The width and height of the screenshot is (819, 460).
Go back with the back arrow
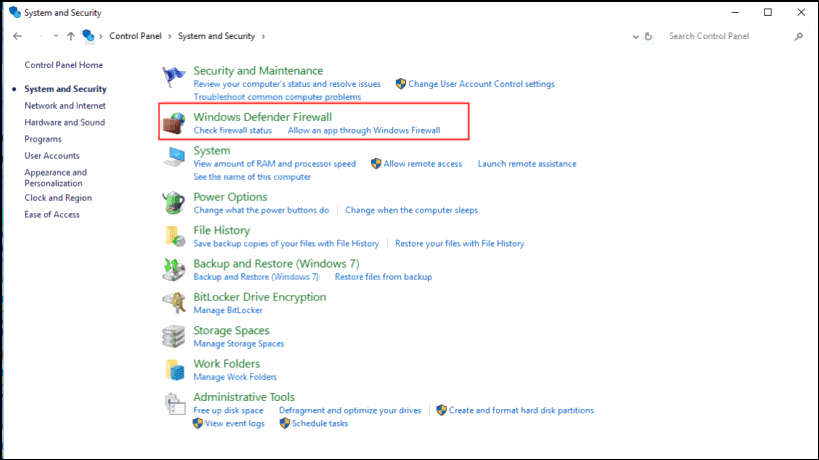[x=17, y=36]
